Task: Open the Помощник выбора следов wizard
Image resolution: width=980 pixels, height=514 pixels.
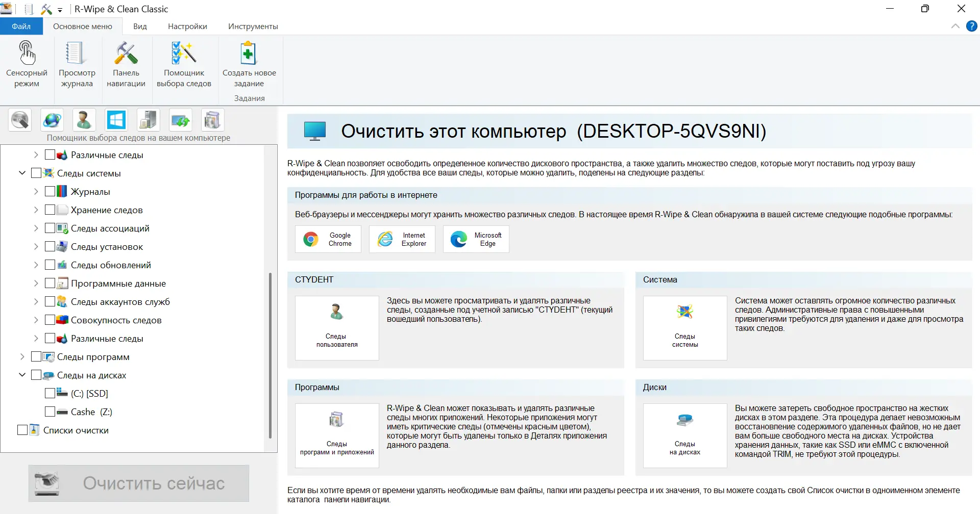Action: click(x=184, y=64)
